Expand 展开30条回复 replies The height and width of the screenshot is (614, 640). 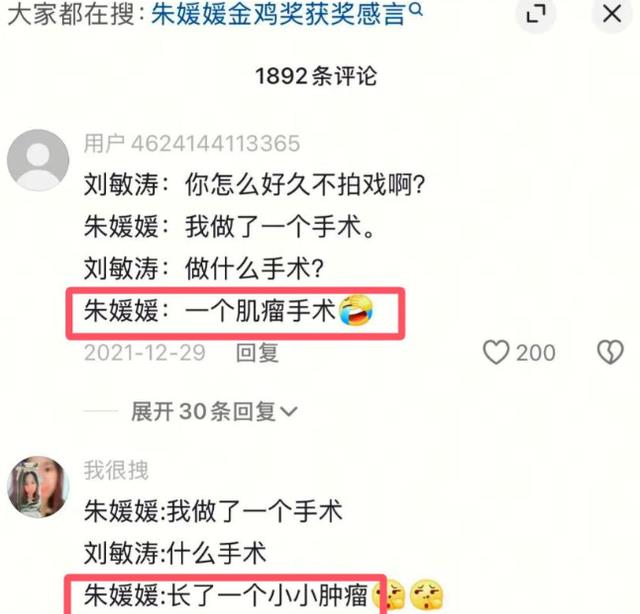click(214, 411)
